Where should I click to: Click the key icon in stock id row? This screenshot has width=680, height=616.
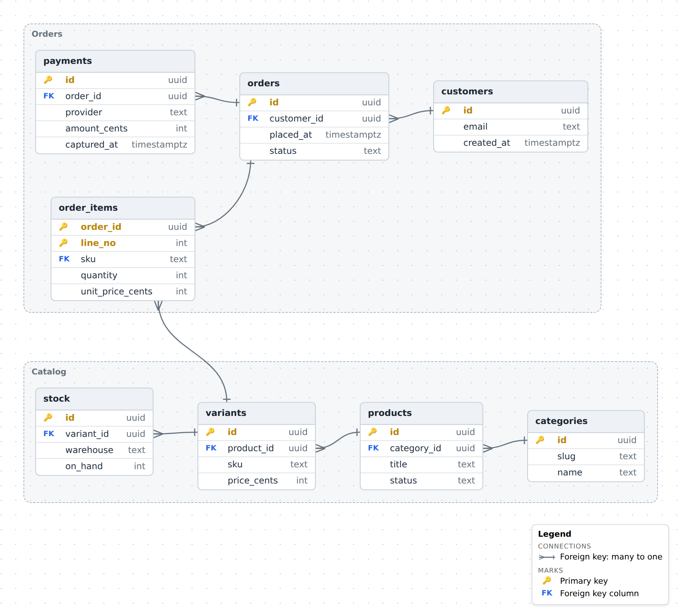click(x=48, y=417)
